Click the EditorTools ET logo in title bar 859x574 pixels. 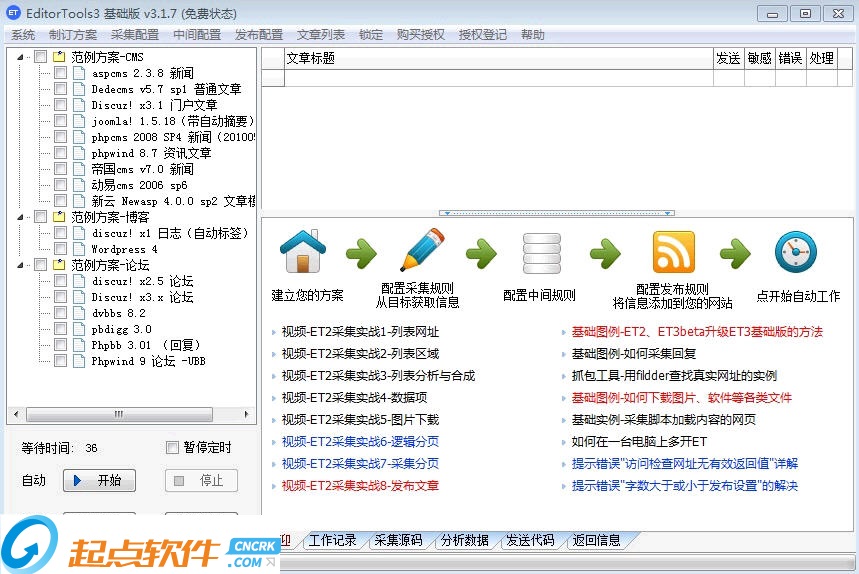[x=13, y=13]
